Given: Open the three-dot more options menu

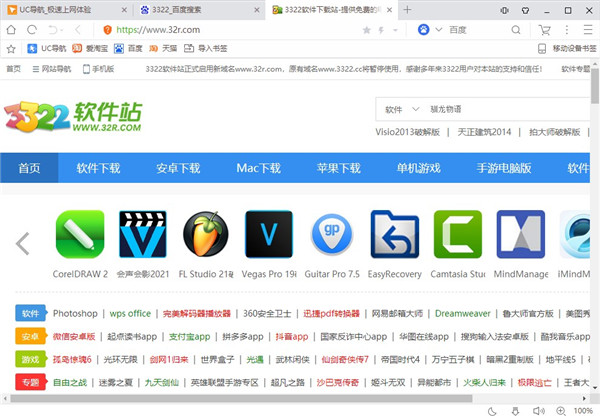Looking at the screenshot, I should [x=567, y=29].
